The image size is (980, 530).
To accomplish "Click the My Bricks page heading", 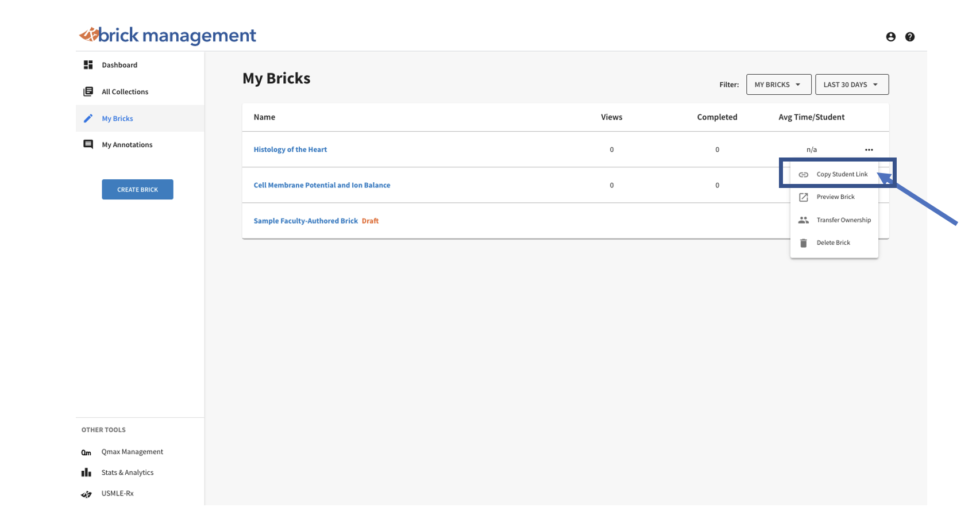I will (276, 78).
